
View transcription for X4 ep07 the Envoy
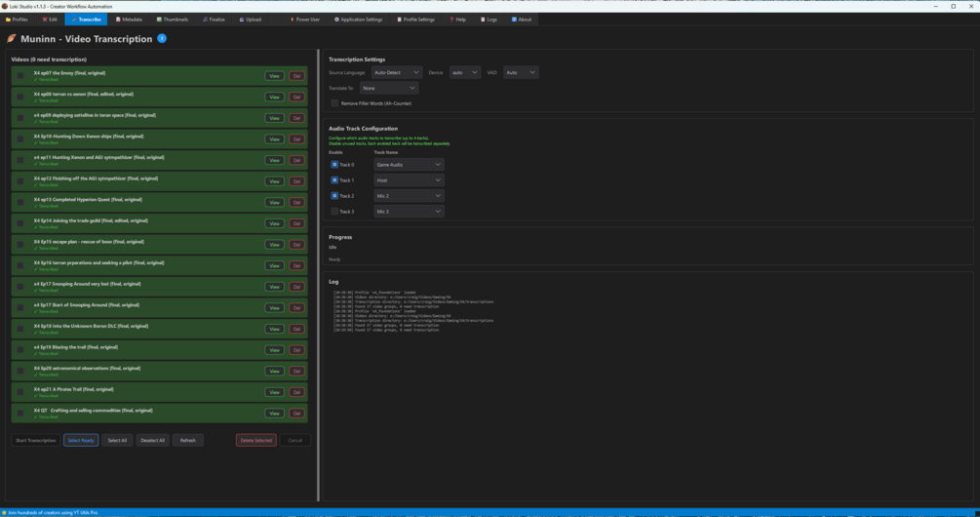pos(274,76)
